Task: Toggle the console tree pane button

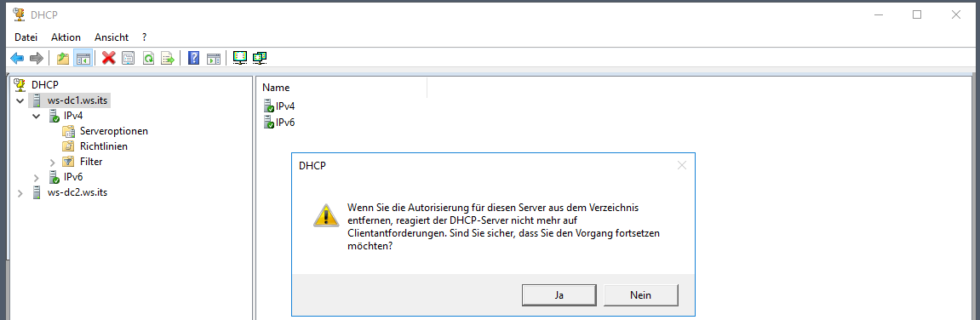Action: coord(83,58)
